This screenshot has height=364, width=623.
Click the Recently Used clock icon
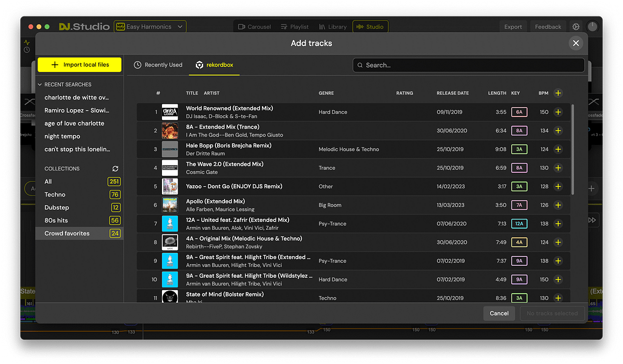click(138, 65)
